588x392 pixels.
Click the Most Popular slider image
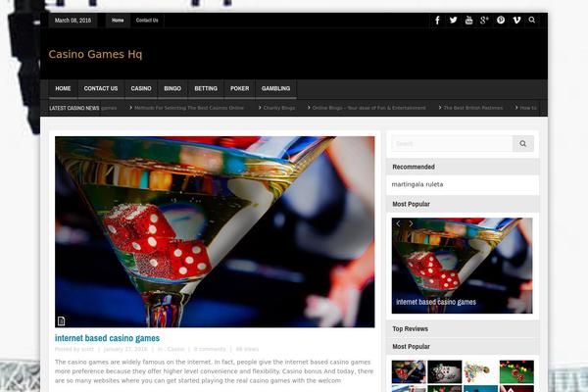pos(462,266)
